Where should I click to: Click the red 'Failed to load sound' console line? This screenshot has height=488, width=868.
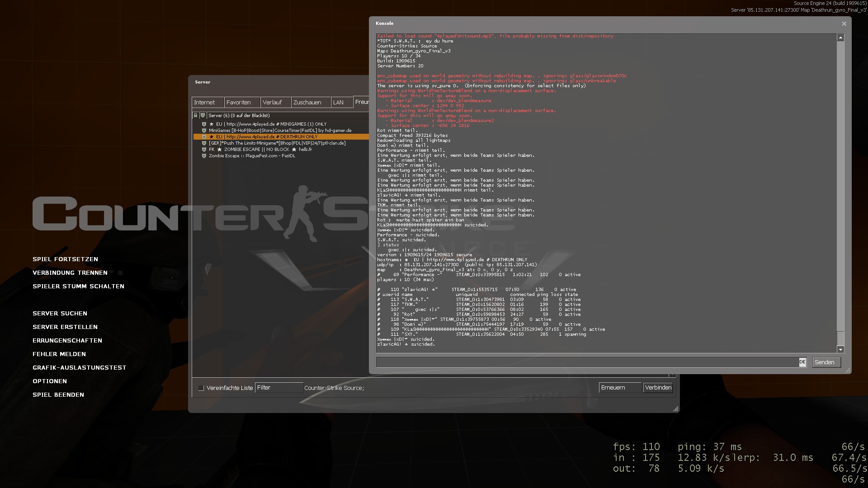tap(495, 36)
